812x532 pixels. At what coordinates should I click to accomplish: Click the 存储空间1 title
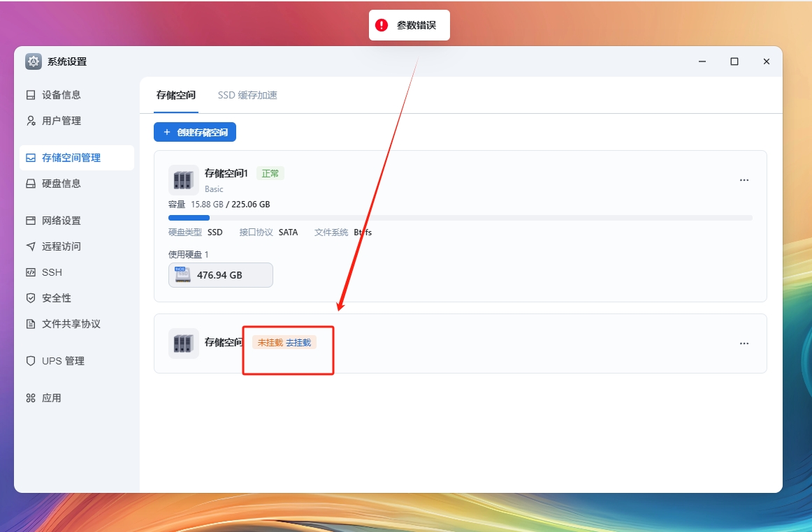click(x=226, y=173)
